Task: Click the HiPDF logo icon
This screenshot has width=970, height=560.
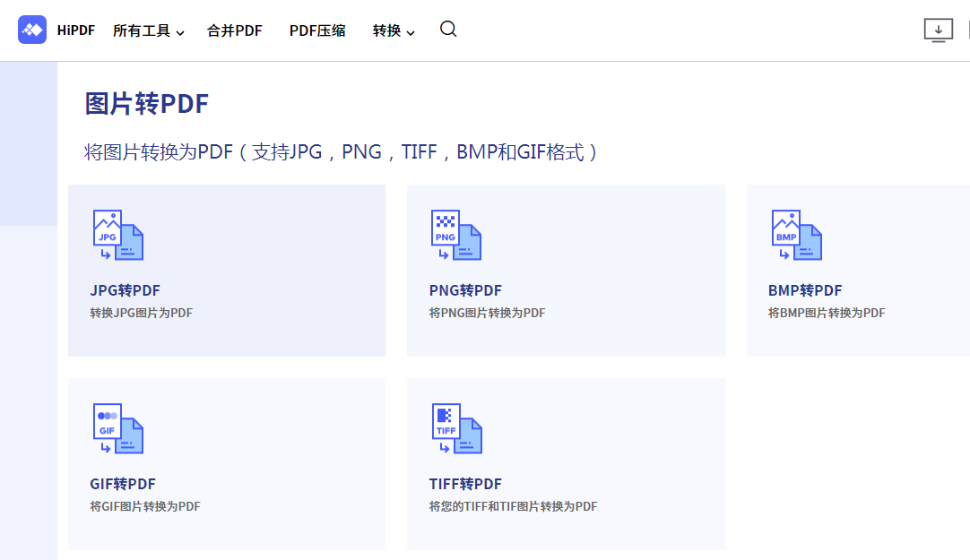Action: [32, 30]
